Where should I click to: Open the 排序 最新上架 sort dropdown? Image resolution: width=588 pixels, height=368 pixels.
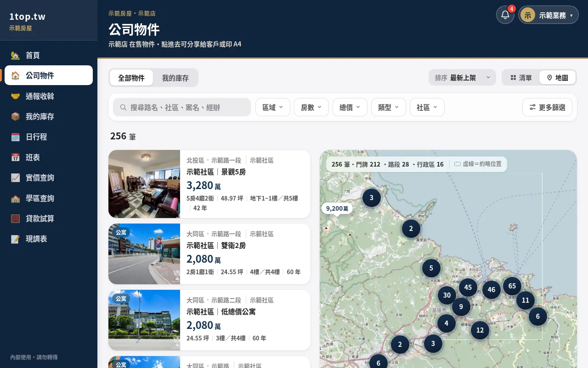[x=462, y=78]
